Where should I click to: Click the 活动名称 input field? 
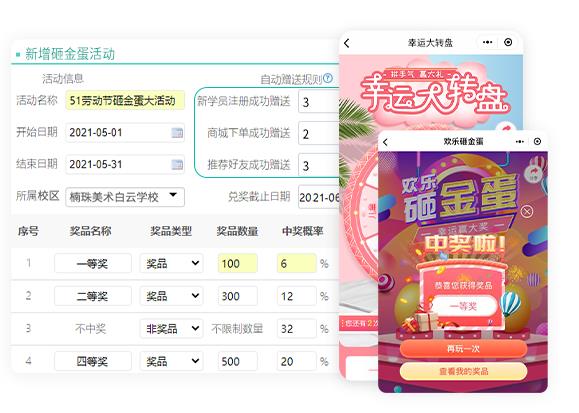(125, 100)
